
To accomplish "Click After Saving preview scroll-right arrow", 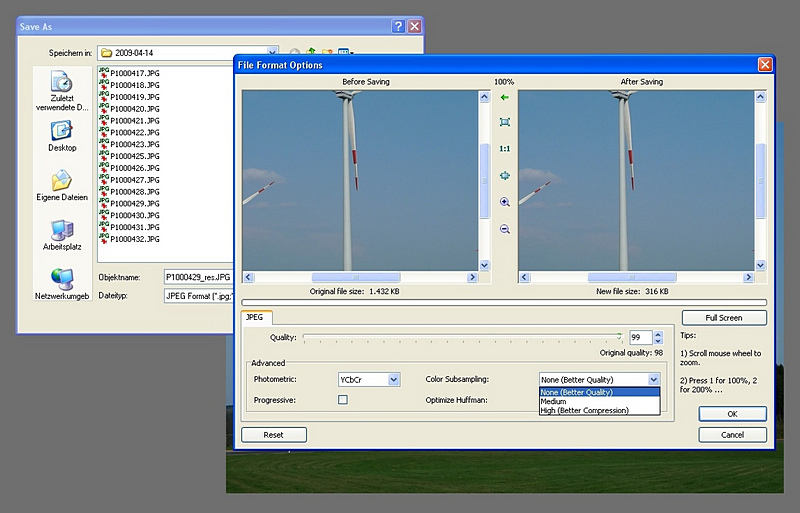I will pyautogui.click(x=748, y=277).
